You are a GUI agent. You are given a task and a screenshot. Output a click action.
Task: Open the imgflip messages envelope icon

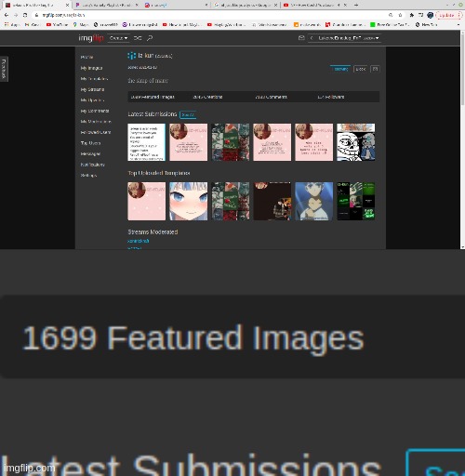301,38
